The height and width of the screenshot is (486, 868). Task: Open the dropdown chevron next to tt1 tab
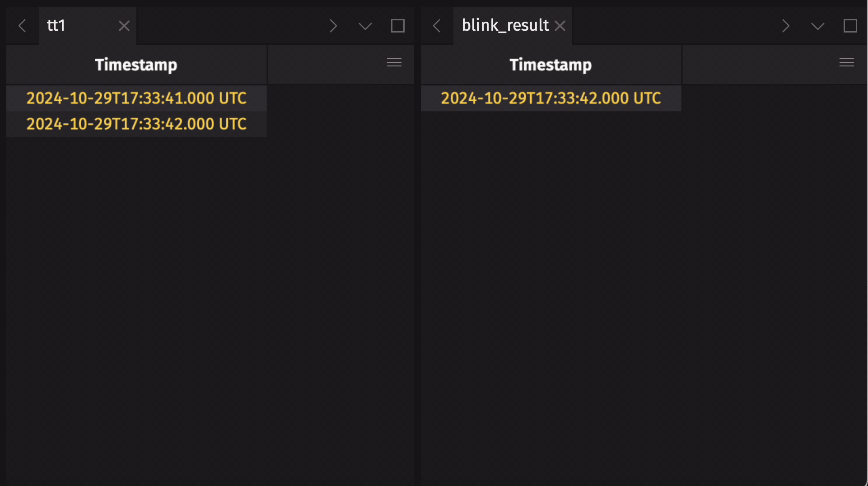pyautogui.click(x=364, y=26)
